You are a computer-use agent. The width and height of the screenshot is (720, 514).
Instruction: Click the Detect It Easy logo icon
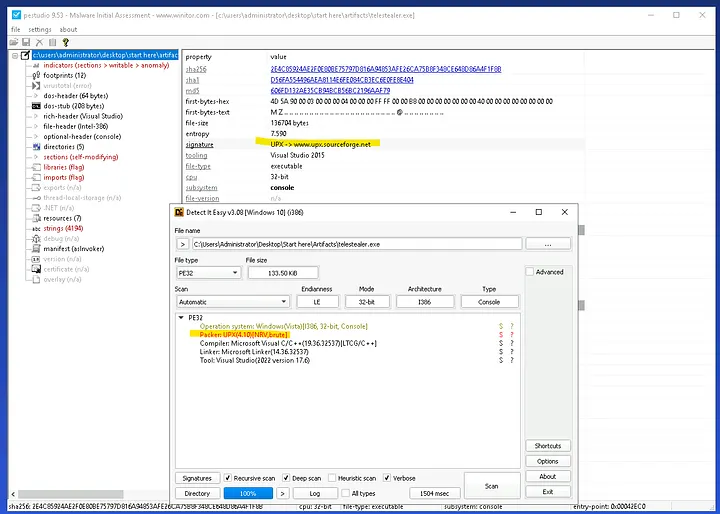(179, 212)
